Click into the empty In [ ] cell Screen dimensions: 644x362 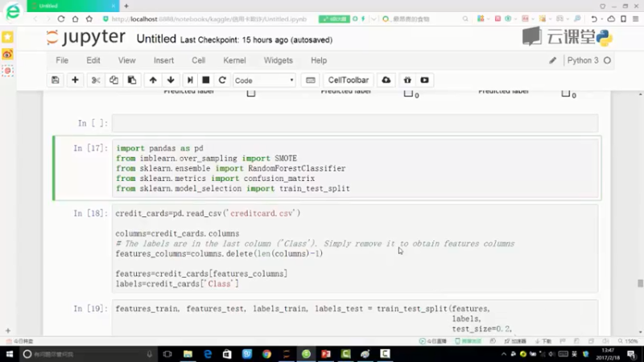tap(355, 123)
